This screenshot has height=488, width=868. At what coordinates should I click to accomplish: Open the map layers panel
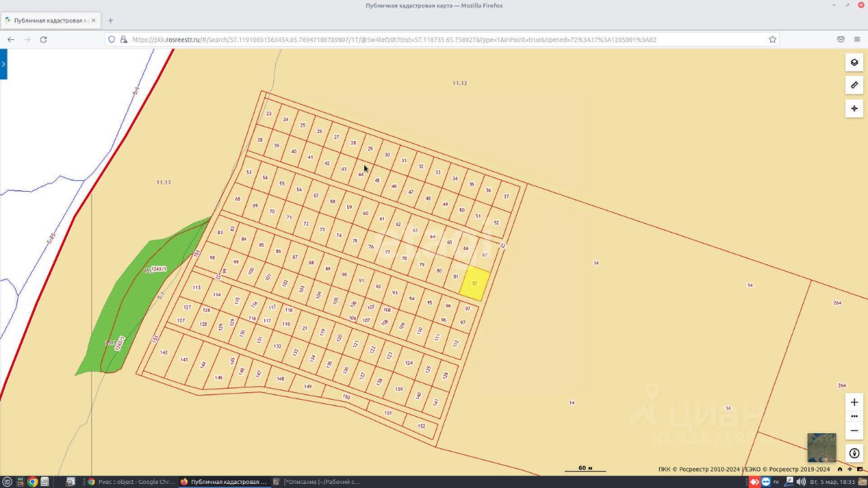click(854, 62)
